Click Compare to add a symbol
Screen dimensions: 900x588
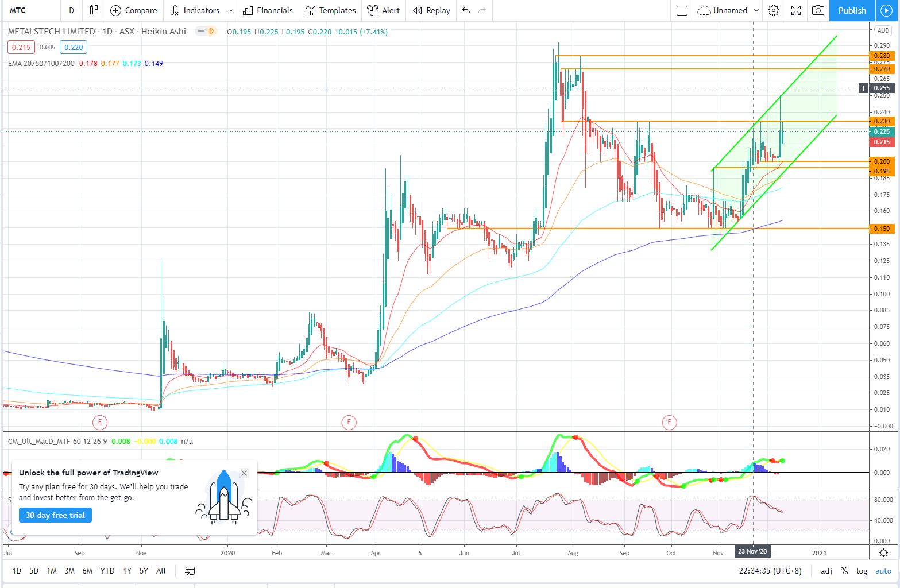tap(133, 10)
